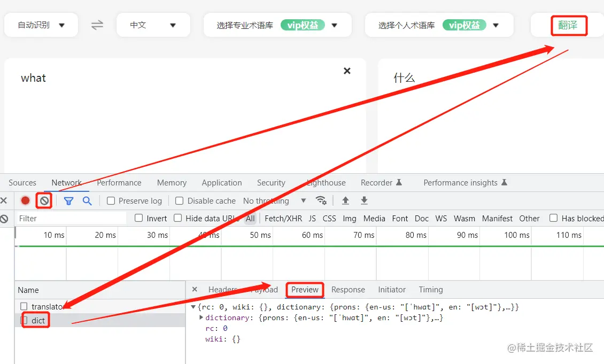Switch to the Security tab in DevTools
This screenshot has width=604, height=364.
[271, 183]
